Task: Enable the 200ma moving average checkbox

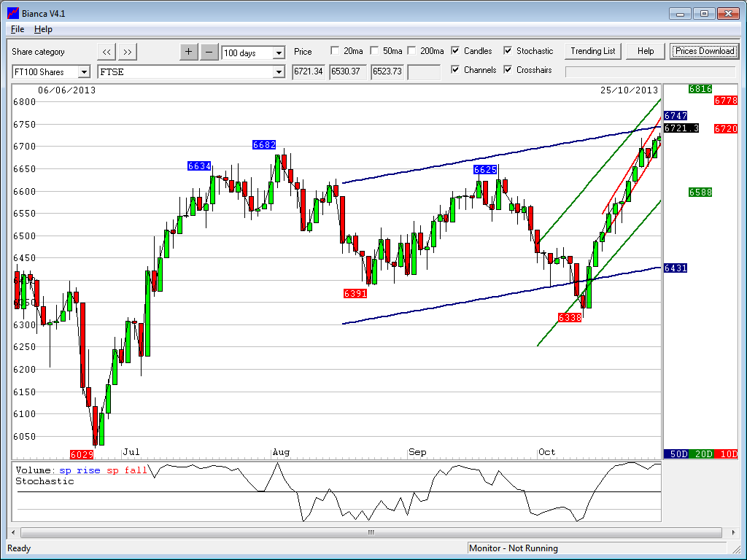Action: click(411, 51)
